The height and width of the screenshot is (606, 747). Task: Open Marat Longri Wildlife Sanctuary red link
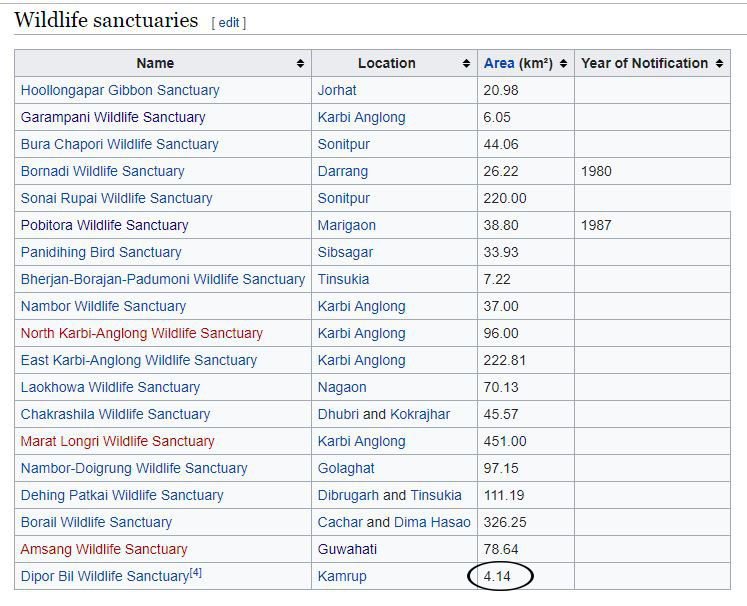click(x=117, y=441)
